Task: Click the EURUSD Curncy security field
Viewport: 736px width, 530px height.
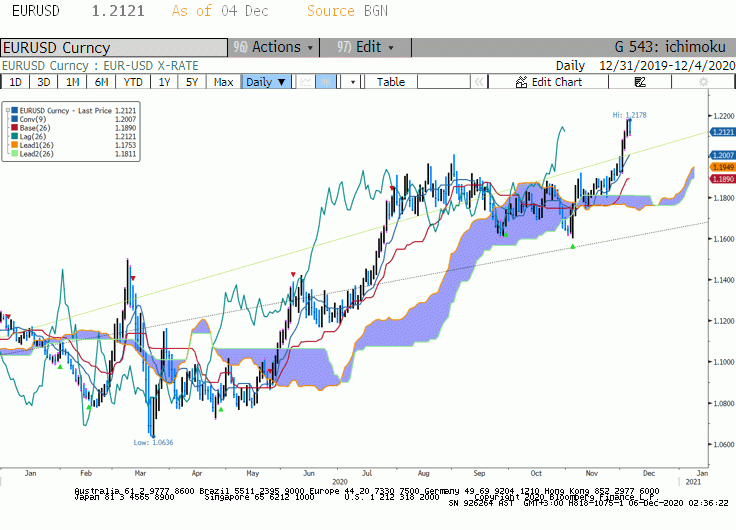Action: 114,48
